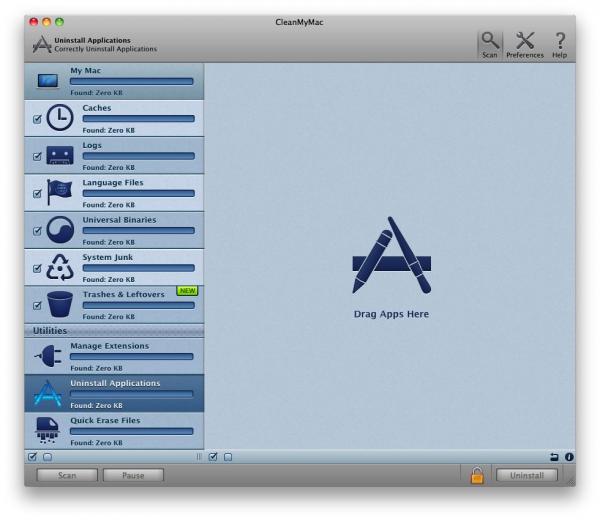
Task: Click the Universal Binaries circle icon
Action: coord(60,230)
